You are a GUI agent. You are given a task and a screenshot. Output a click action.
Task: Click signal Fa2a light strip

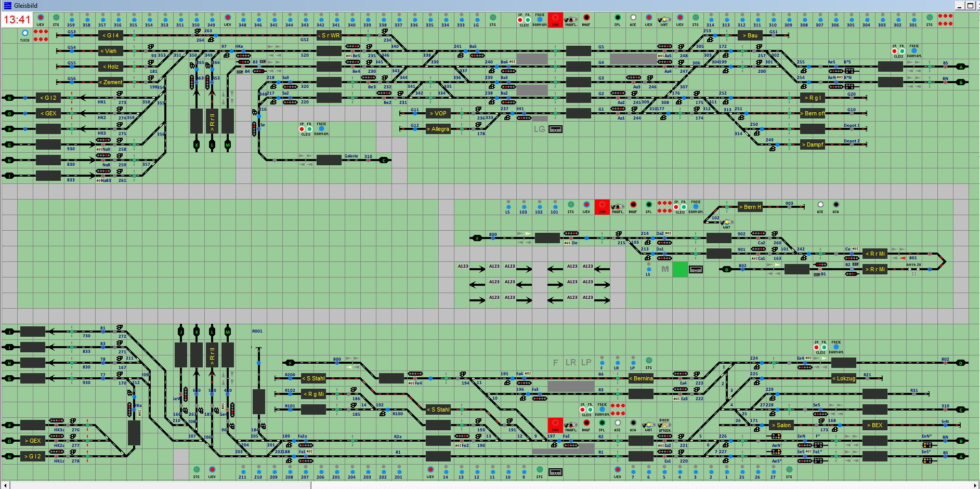[x=305, y=445]
